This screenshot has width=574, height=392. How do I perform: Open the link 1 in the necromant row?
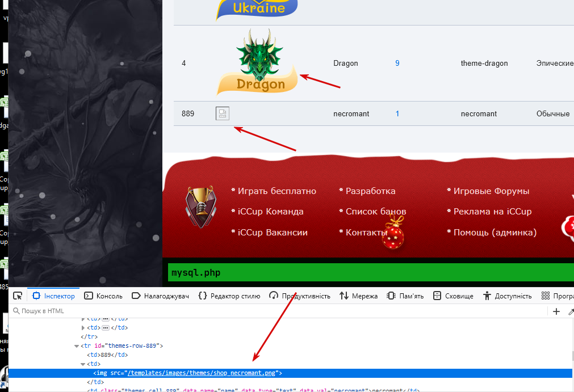click(x=397, y=113)
